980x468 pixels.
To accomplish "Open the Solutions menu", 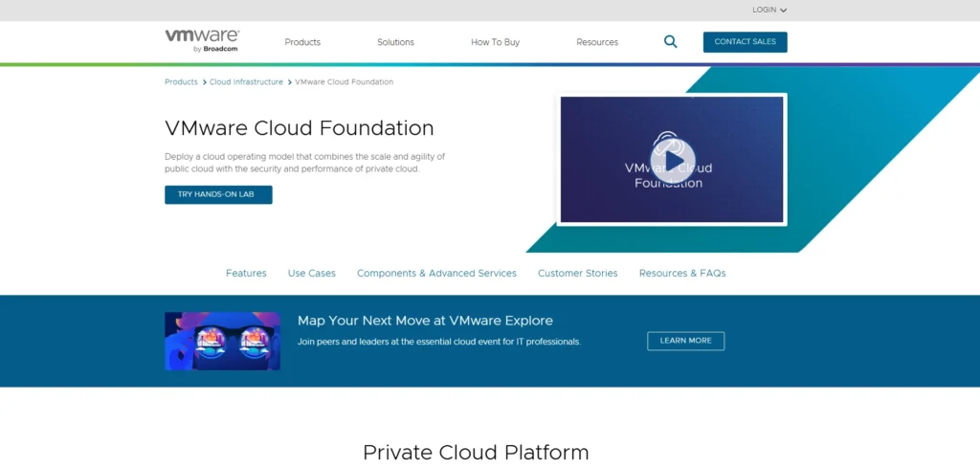I will 395,42.
